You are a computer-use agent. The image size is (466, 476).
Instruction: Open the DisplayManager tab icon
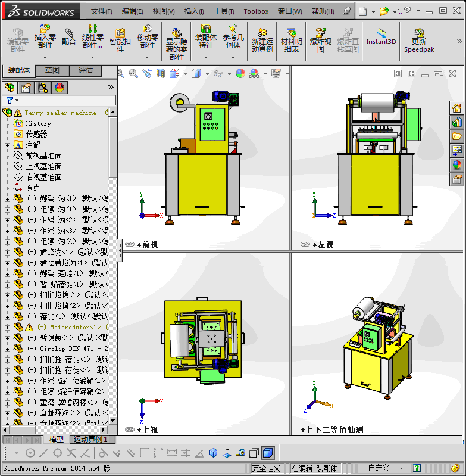click(x=60, y=88)
